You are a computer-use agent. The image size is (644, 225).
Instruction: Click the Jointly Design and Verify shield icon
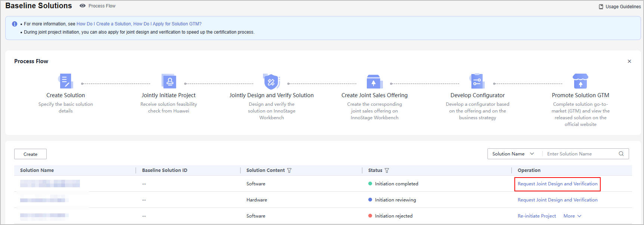click(271, 81)
